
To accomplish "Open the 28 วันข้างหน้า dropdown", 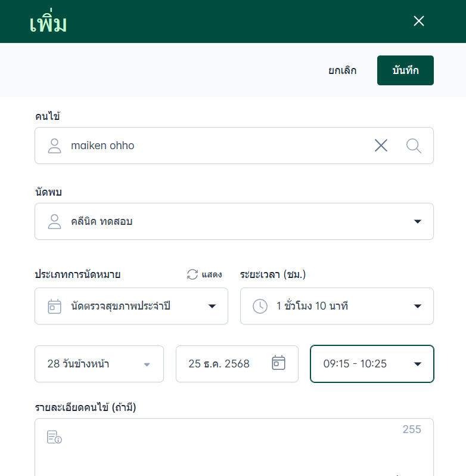I will tap(99, 364).
